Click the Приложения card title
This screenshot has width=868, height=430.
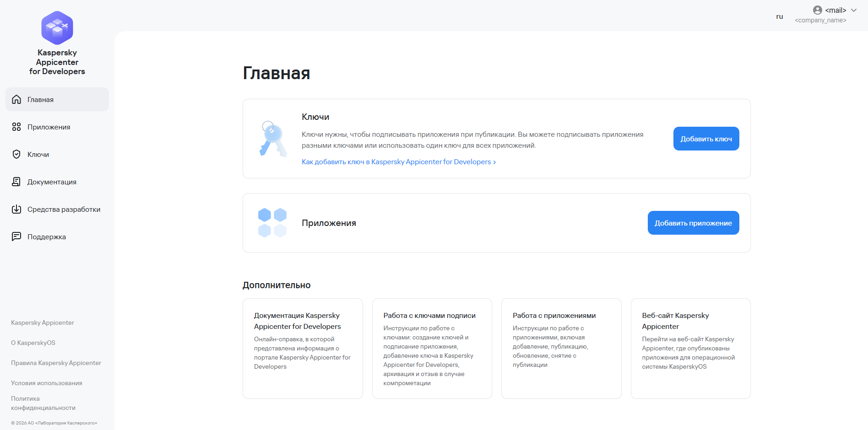[329, 223]
